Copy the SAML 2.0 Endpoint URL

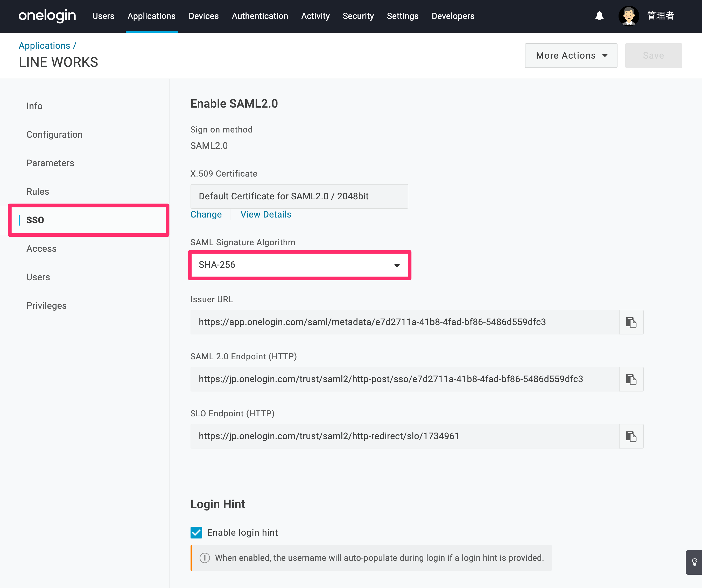tap(631, 379)
